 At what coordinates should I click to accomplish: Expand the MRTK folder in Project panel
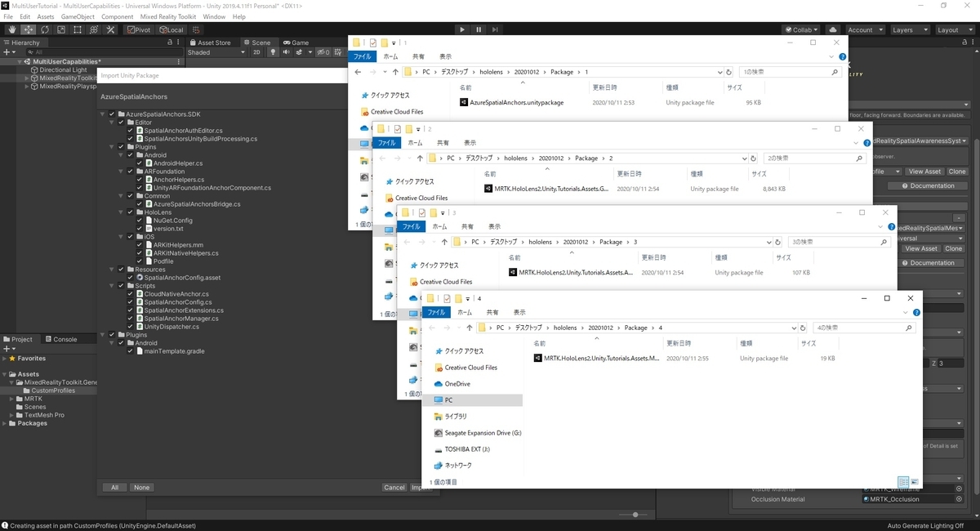click(x=12, y=399)
